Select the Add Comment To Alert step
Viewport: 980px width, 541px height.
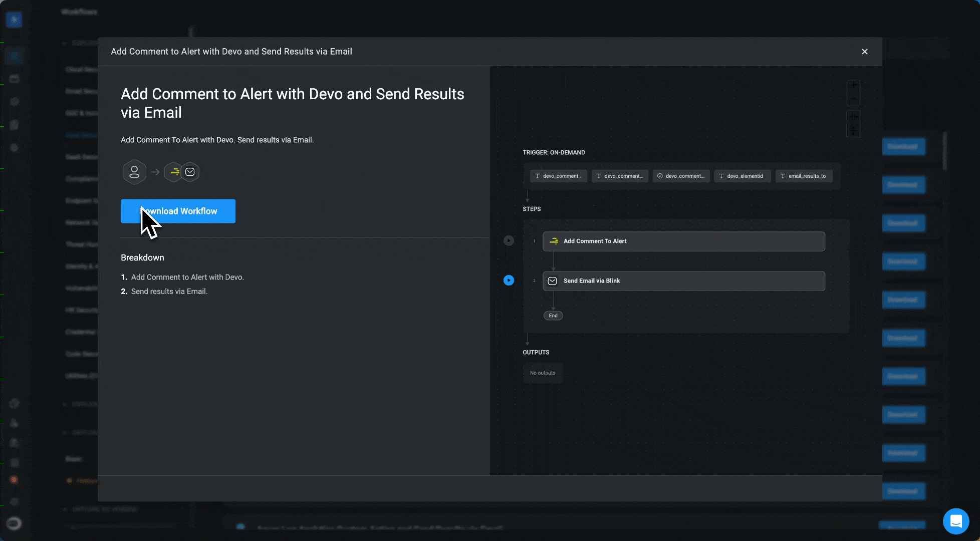click(x=683, y=241)
